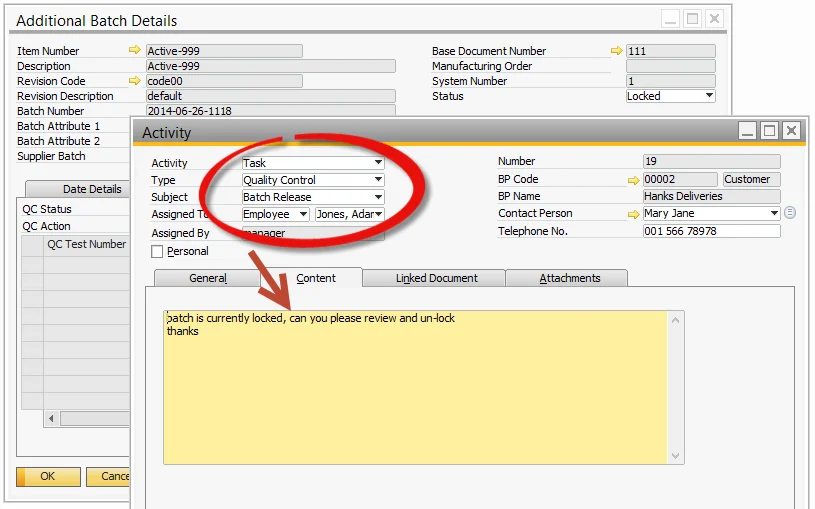This screenshot has height=509, width=815.
Task: Click the Batch Number field 2014-06-26-1118
Action: [x=271, y=111]
